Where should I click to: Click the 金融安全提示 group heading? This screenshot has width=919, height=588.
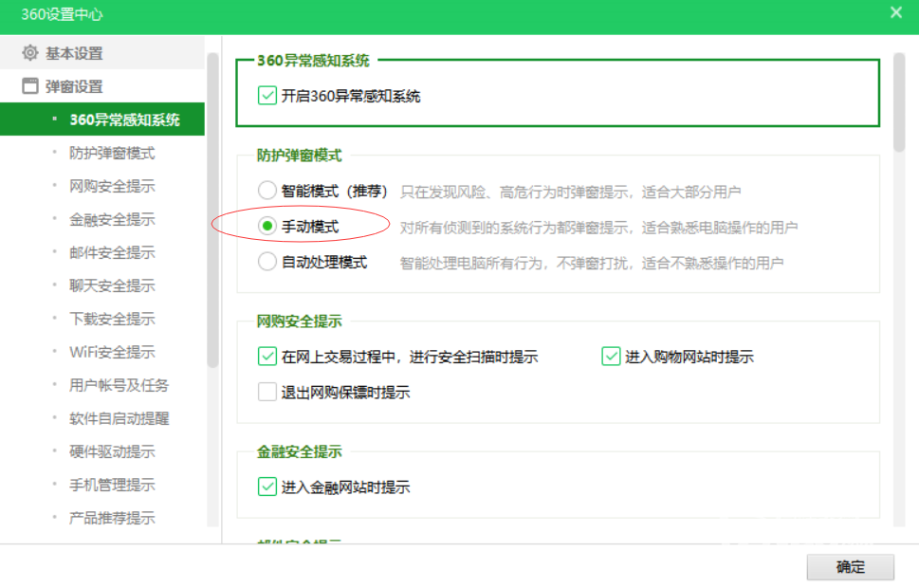tap(299, 452)
